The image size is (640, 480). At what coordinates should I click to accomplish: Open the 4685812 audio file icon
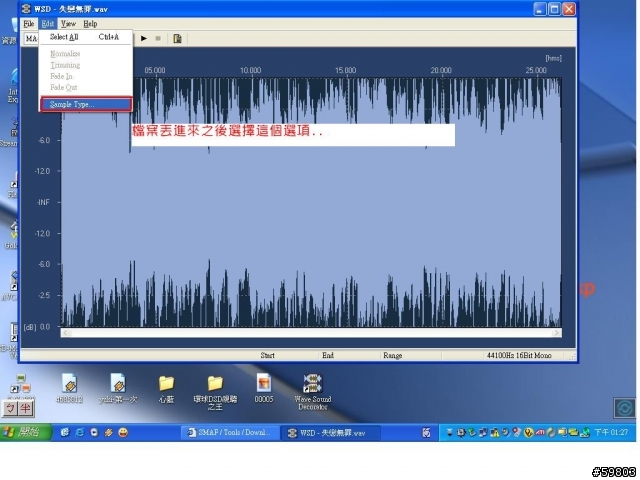click(x=69, y=383)
